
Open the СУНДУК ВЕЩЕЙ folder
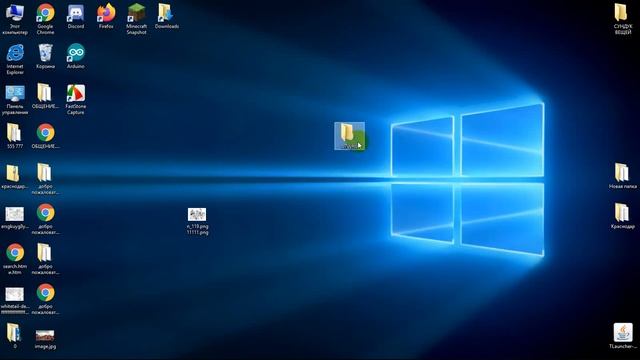[622, 19]
